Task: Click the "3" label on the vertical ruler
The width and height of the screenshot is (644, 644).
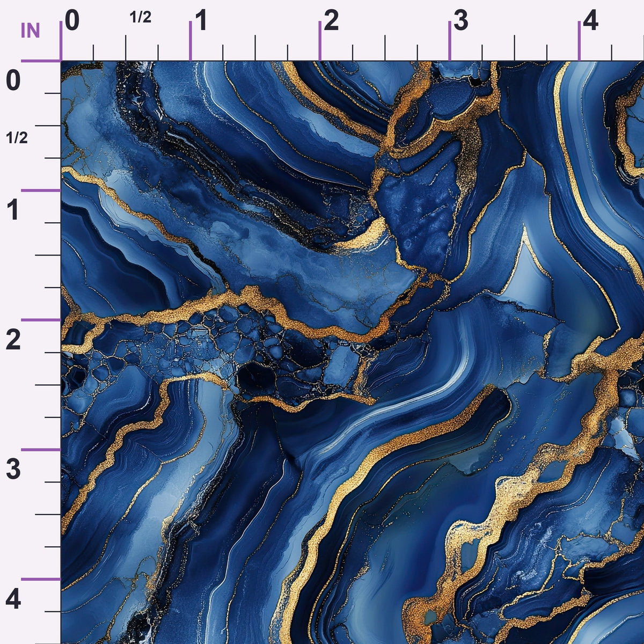Action: coord(13,470)
